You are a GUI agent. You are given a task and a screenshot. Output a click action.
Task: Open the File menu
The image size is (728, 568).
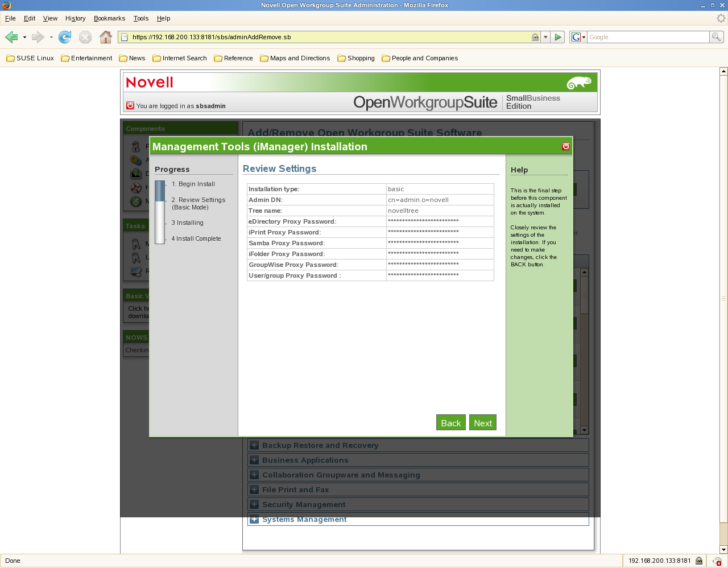point(10,18)
